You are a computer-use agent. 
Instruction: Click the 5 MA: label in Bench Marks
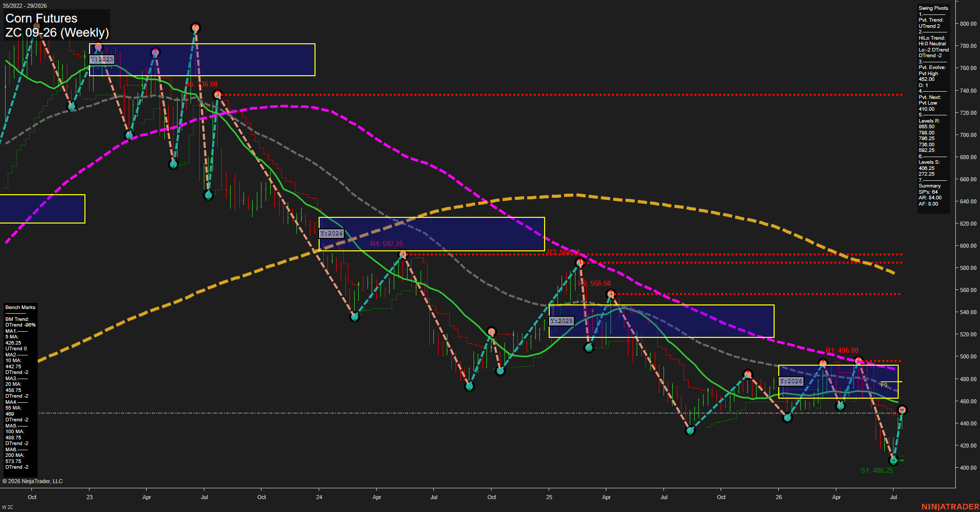tap(12, 337)
